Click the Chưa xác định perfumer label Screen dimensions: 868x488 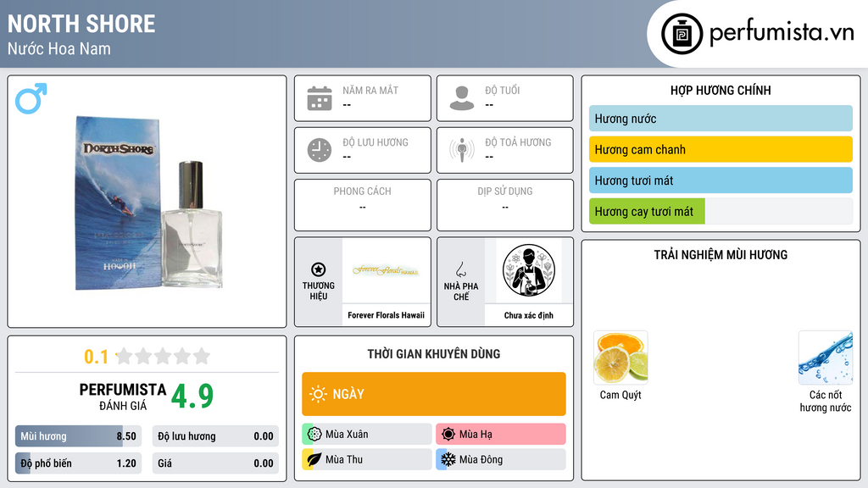coord(529,315)
